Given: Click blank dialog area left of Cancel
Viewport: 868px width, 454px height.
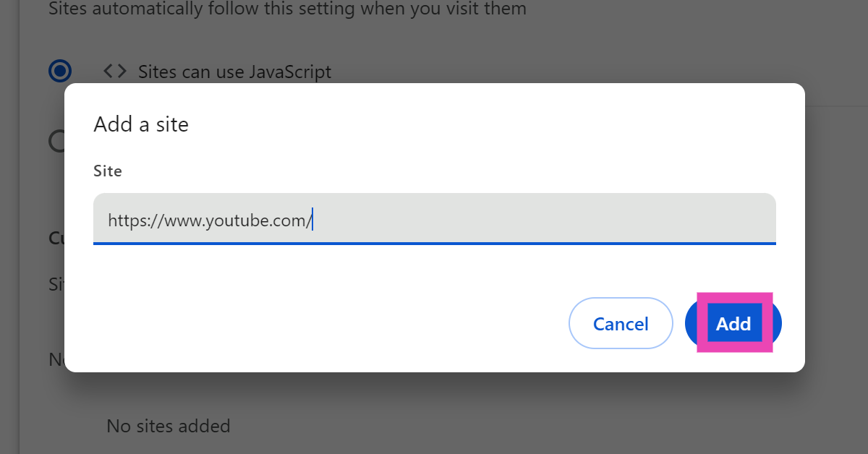Looking at the screenshot, I should click(325, 324).
